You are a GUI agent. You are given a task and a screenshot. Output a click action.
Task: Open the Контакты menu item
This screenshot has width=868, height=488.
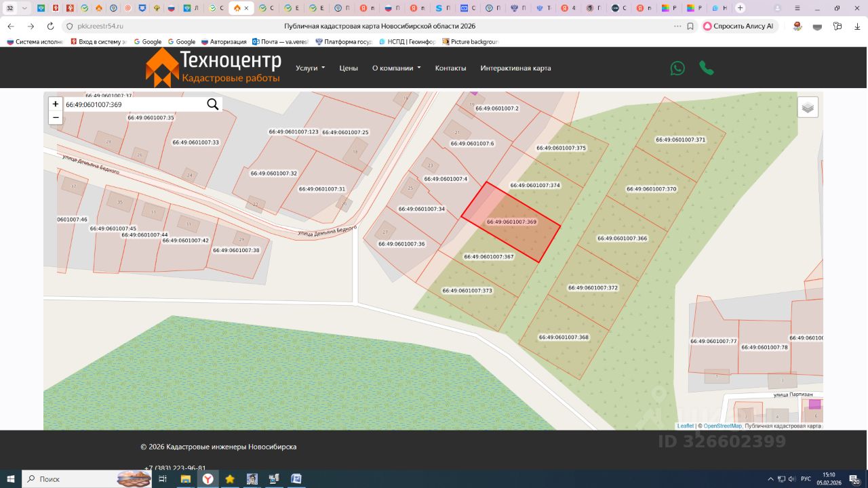pyautogui.click(x=450, y=68)
